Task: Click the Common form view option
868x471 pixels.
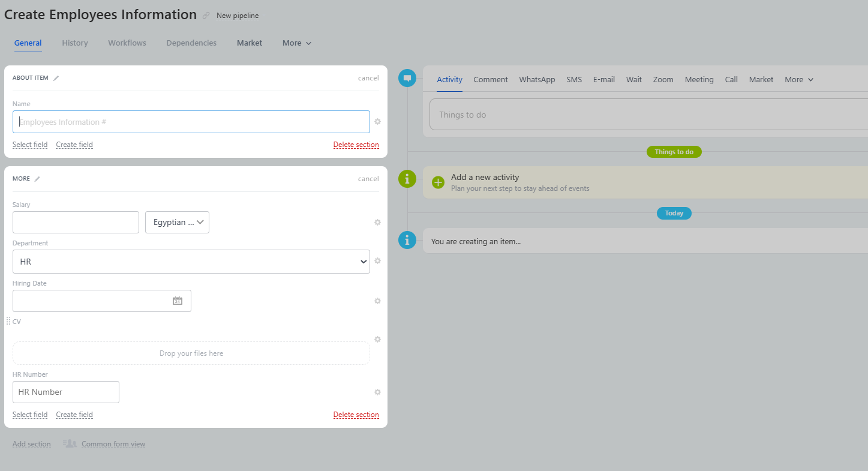Action: pos(113,445)
